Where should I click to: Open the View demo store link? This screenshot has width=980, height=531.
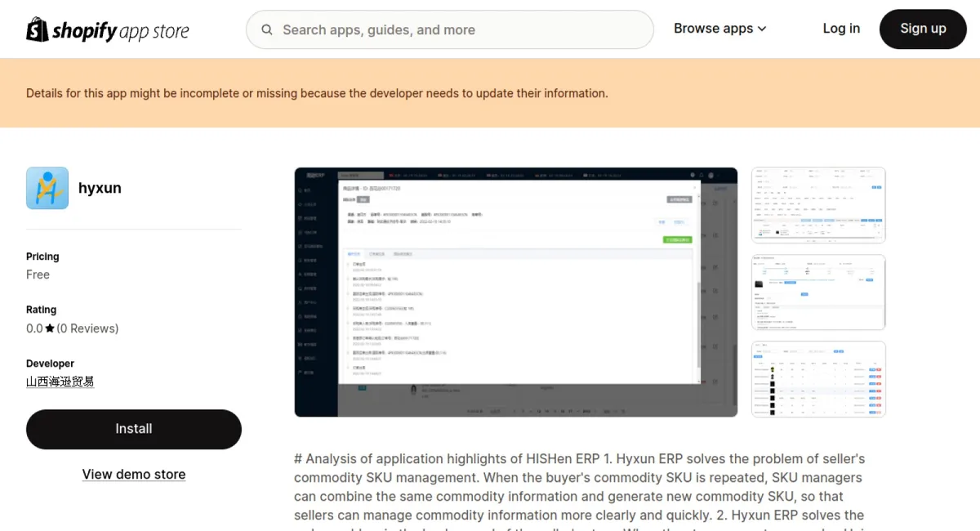[134, 475]
